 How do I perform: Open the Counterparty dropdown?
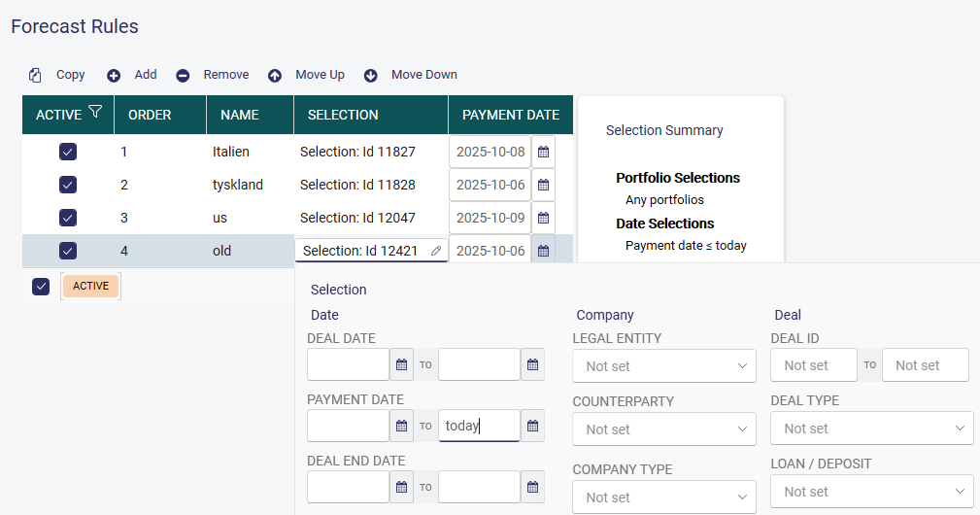point(664,429)
